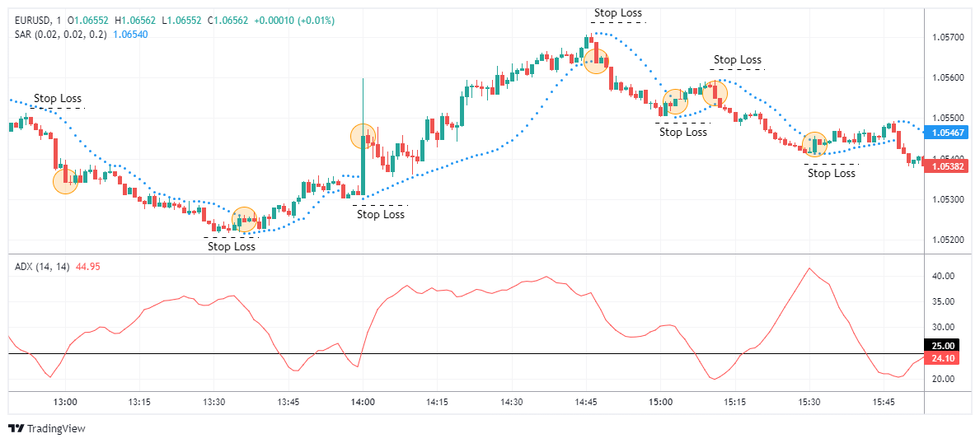Click the 30.00 ADX axis label
The width and height of the screenshot is (980, 443).
click(x=943, y=328)
